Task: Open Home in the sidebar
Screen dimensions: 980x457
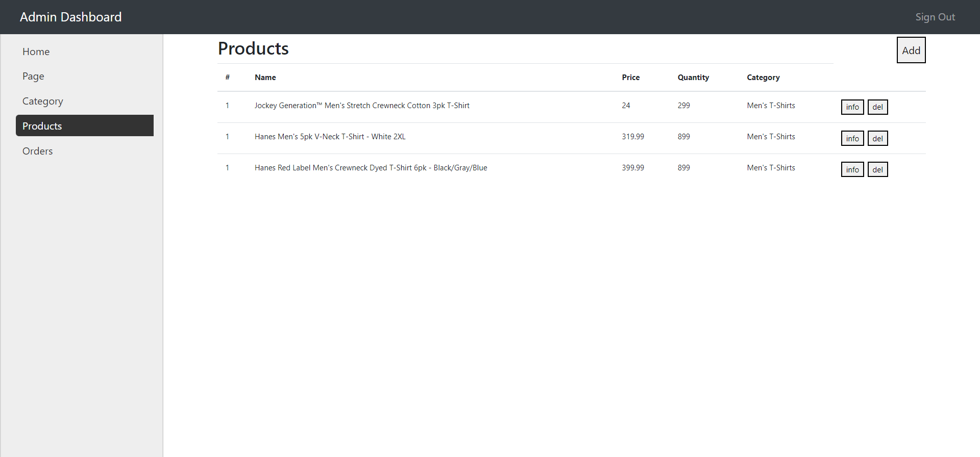Action: pyautogui.click(x=36, y=52)
